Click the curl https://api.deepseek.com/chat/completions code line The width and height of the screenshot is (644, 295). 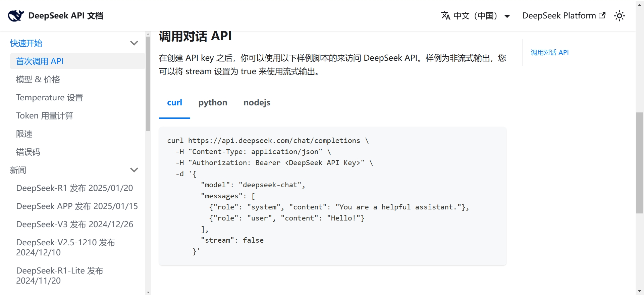coord(268,141)
